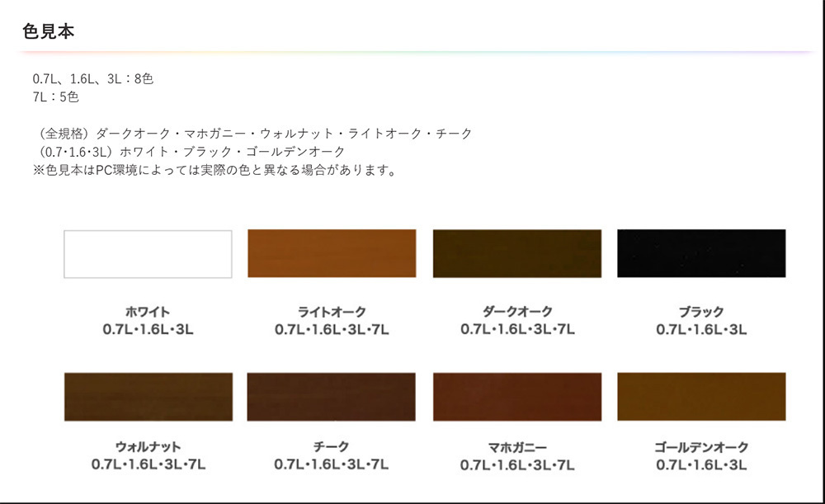This screenshot has height=504, width=825.
Task: Pick the マホガニー color swatch
Action: [x=516, y=397]
